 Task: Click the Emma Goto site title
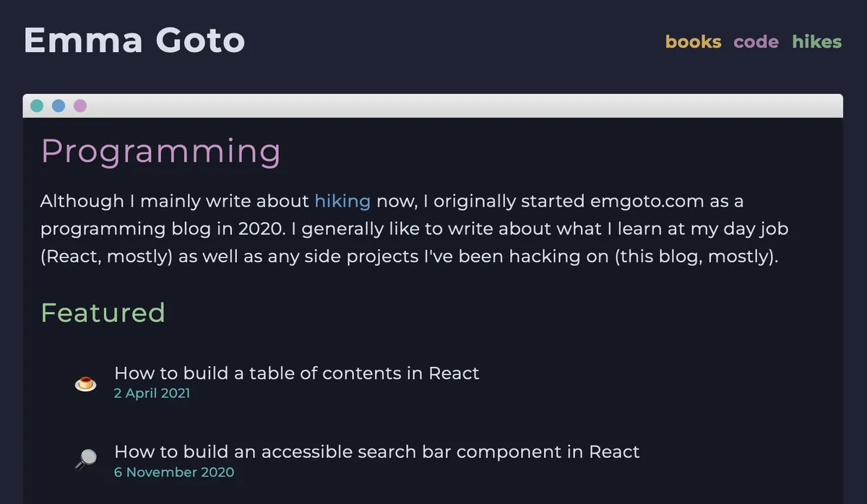pyautogui.click(x=134, y=40)
